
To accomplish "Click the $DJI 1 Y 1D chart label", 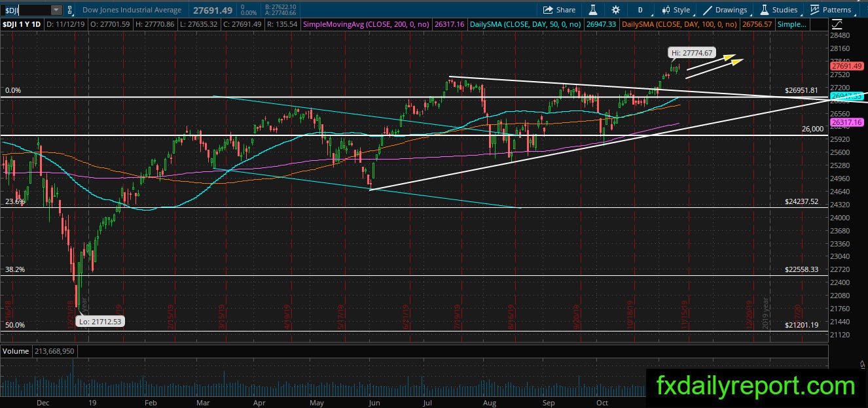I will pyautogui.click(x=22, y=24).
